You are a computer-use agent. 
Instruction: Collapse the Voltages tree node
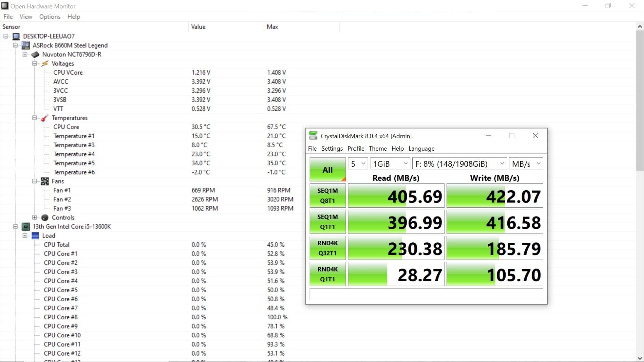(35, 64)
